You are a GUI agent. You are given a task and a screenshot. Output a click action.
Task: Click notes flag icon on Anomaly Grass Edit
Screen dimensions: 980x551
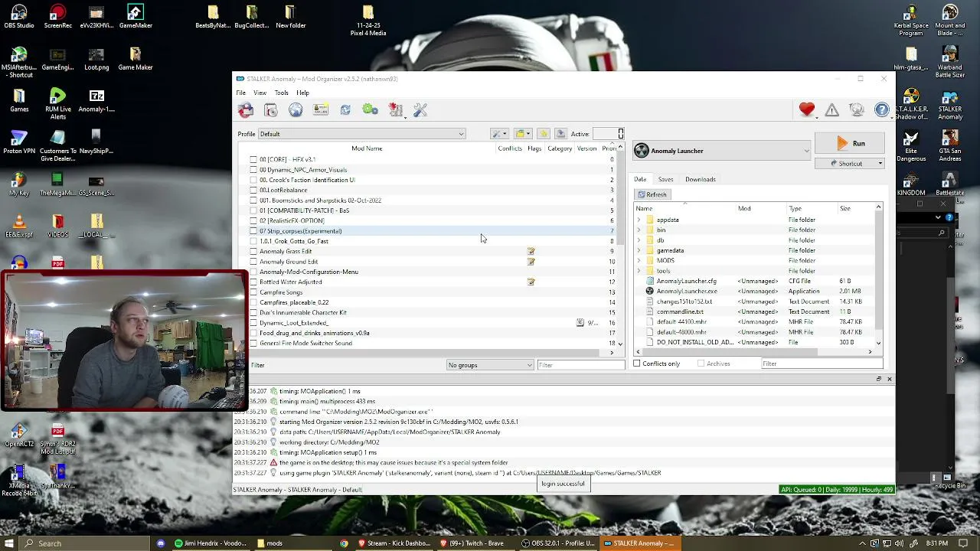click(x=531, y=251)
